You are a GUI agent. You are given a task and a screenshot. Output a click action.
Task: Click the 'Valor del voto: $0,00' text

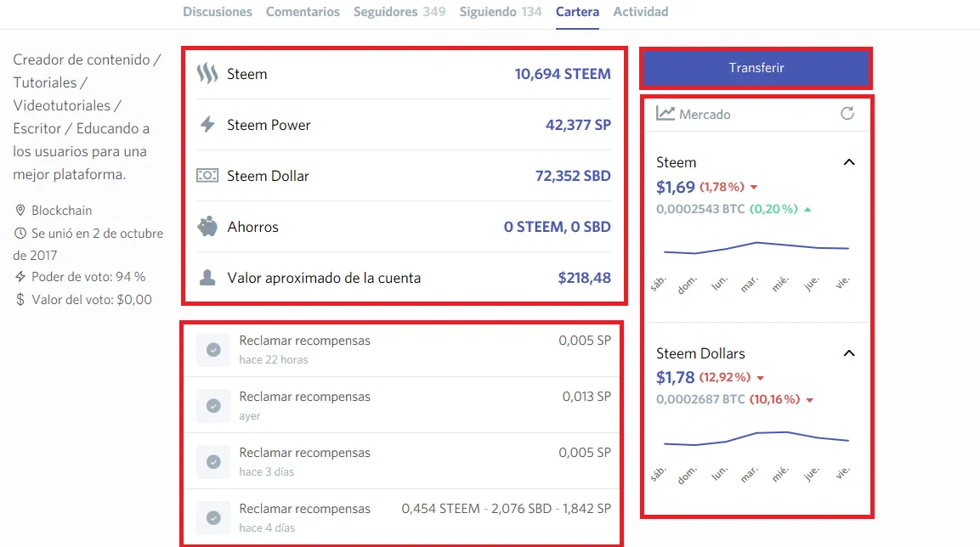click(x=92, y=300)
